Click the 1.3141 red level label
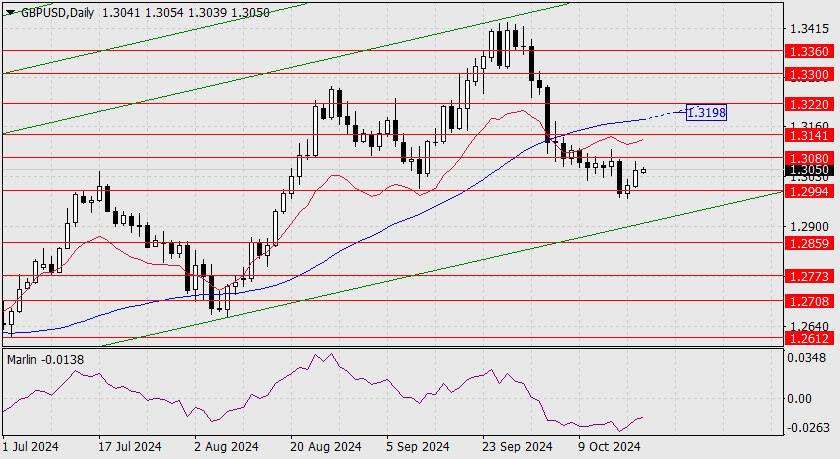The height and width of the screenshot is (459, 840). (x=809, y=136)
